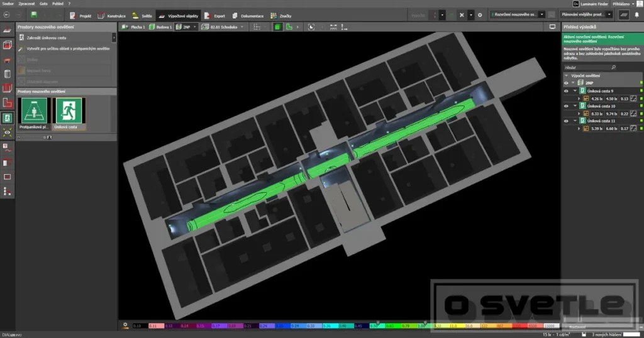Toggle visibility eye for Úniková cesta 11
This screenshot has width=644, height=338.
click(x=566, y=121)
